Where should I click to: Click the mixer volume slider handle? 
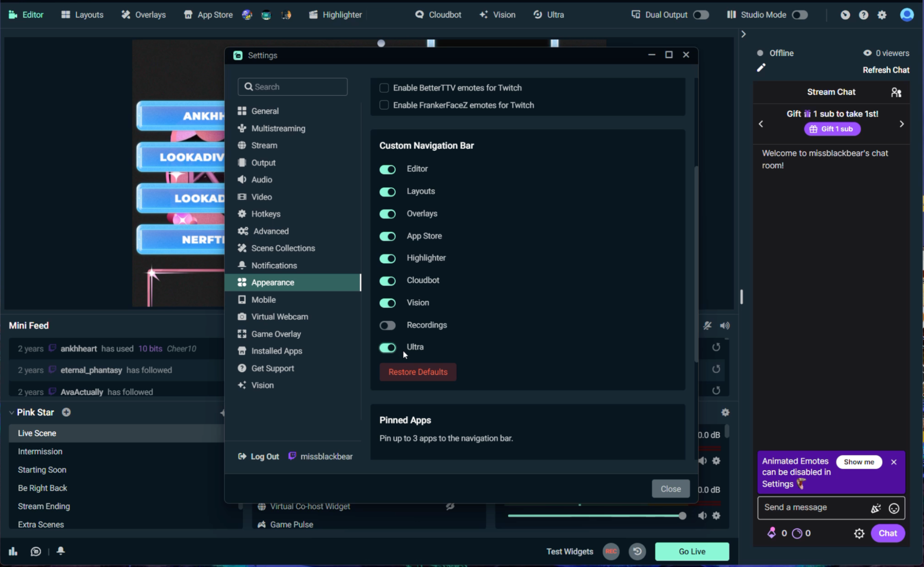682,516
